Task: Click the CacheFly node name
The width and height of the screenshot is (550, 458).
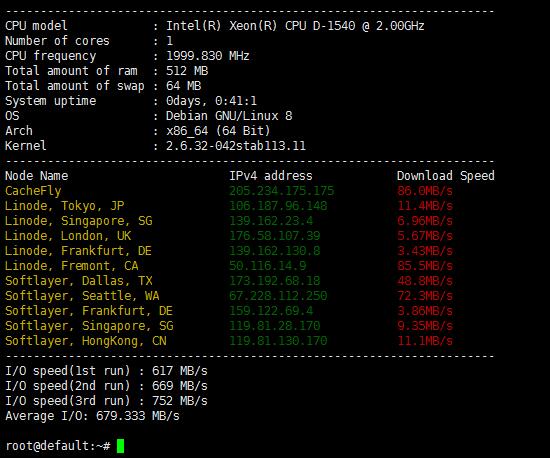Action: 33,191
